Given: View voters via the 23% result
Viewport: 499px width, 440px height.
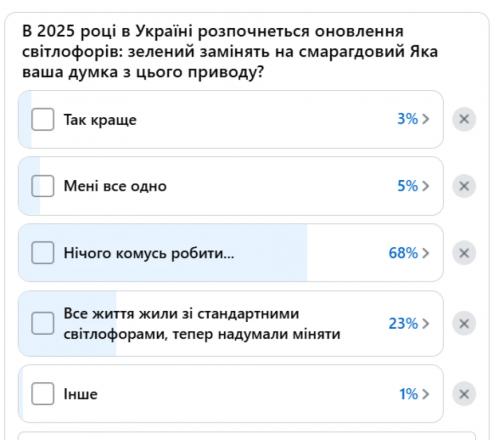Looking at the screenshot, I should coord(403,324).
